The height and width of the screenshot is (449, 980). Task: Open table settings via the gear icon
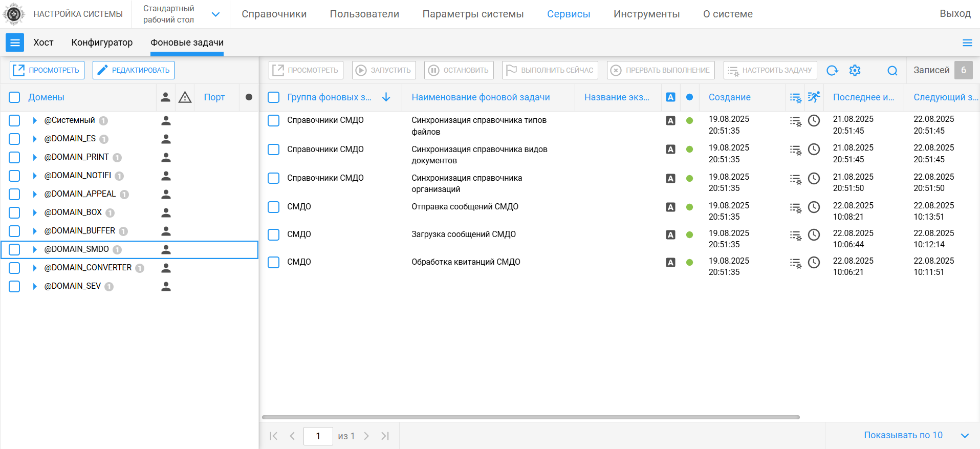pos(855,71)
